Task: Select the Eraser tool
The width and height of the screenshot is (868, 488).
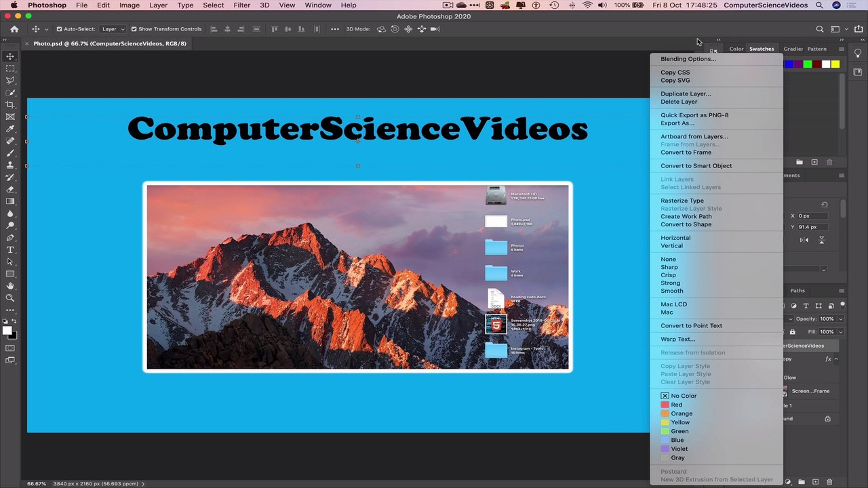Action: click(x=10, y=189)
